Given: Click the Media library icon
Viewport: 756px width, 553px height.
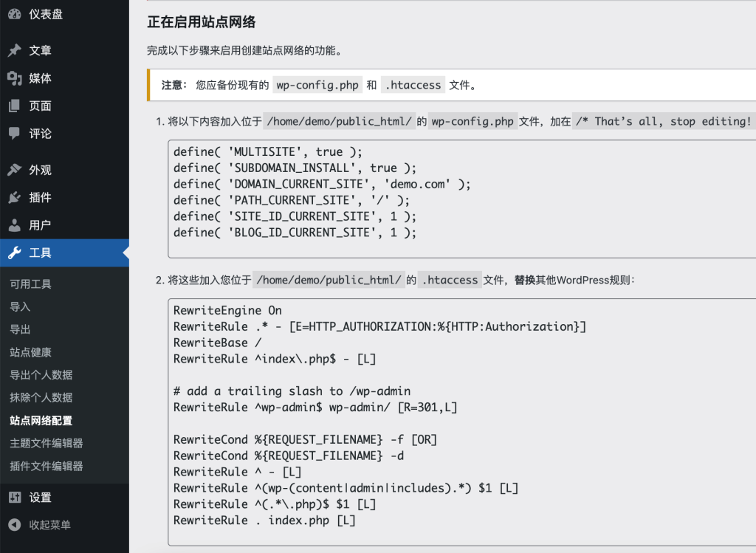Looking at the screenshot, I should 14,78.
